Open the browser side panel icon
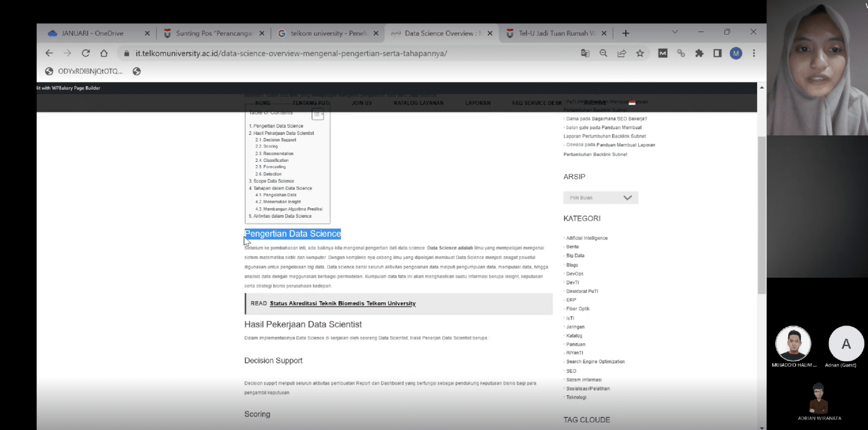 tap(718, 53)
